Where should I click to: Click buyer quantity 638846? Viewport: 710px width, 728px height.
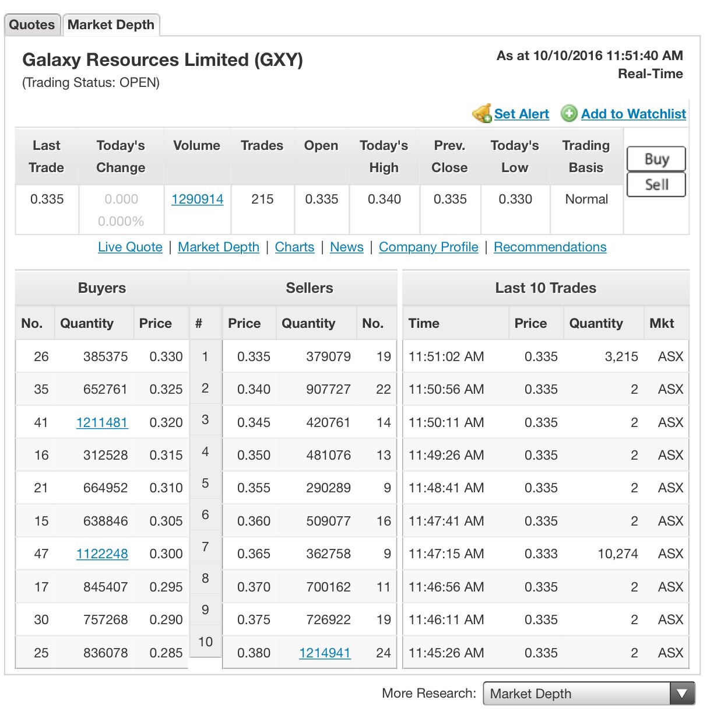pyautogui.click(x=106, y=521)
